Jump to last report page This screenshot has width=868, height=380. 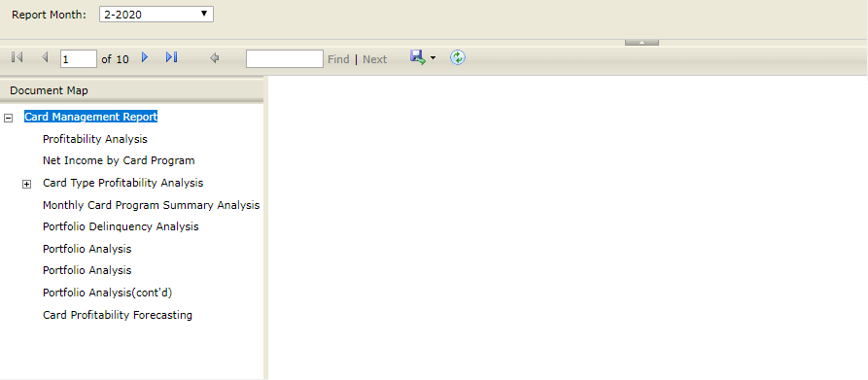pyautogui.click(x=172, y=57)
